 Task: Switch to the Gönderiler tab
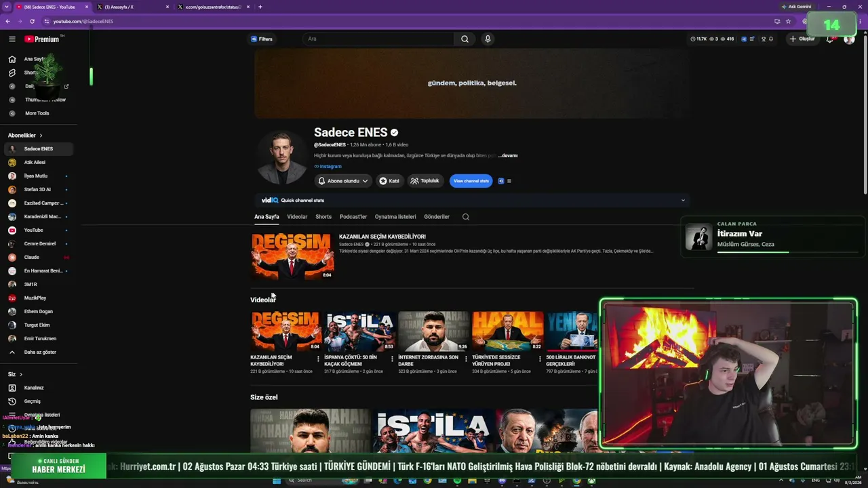[437, 217]
